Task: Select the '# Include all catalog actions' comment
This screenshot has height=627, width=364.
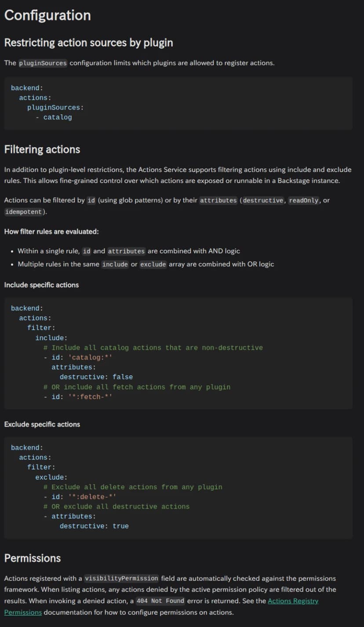Action: pos(153,348)
